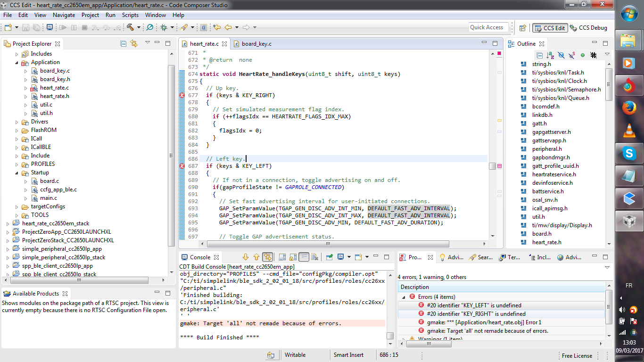
Task: Switch to the CCS Debug perspective
Action: coord(588,28)
